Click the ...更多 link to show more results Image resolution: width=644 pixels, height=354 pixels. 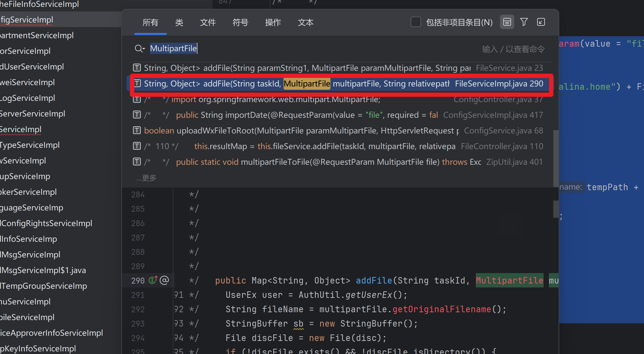[x=147, y=178]
